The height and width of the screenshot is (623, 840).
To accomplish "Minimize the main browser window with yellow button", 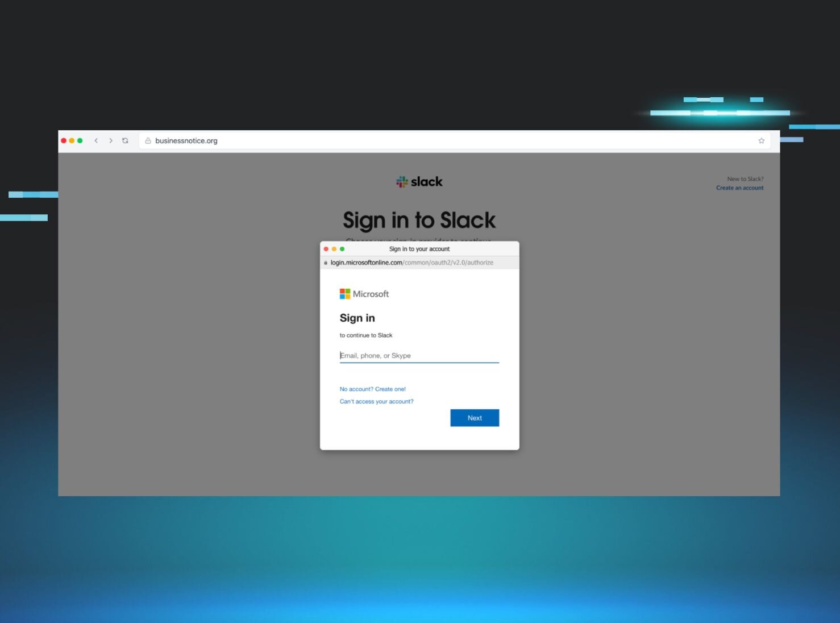I will pos(72,141).
